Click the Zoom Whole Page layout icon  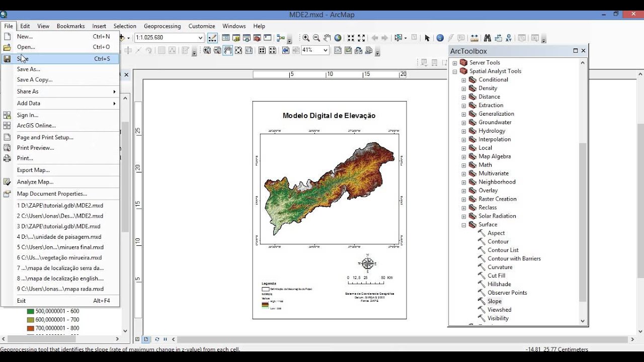pyautogui.click(x=238, y=50)
